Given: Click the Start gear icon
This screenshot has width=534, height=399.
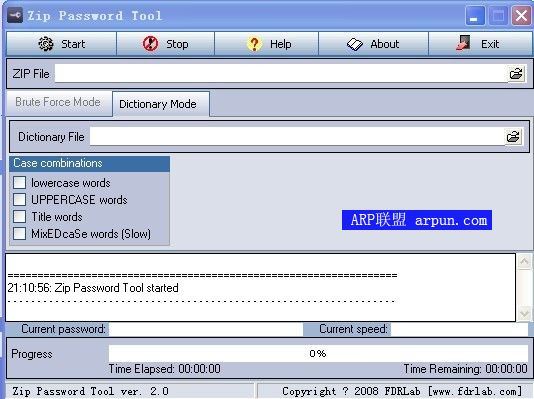Looking at the screenshot, I should coord(46,44).
